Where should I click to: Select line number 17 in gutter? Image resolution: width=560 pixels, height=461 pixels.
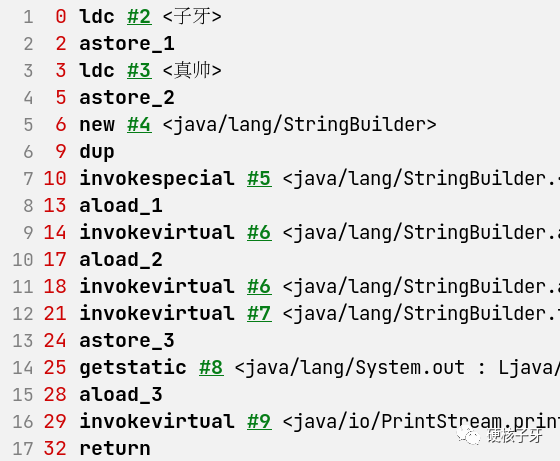[x=23, y=449]
